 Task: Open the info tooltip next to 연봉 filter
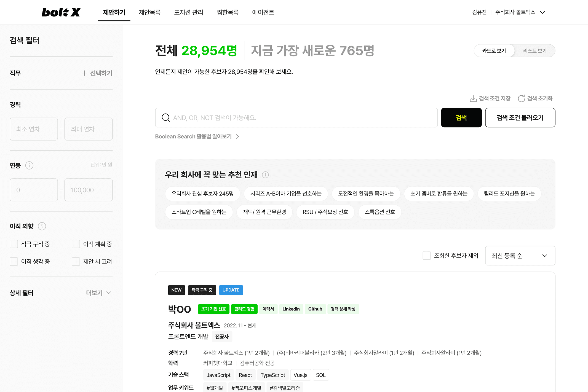coord(30,165)
